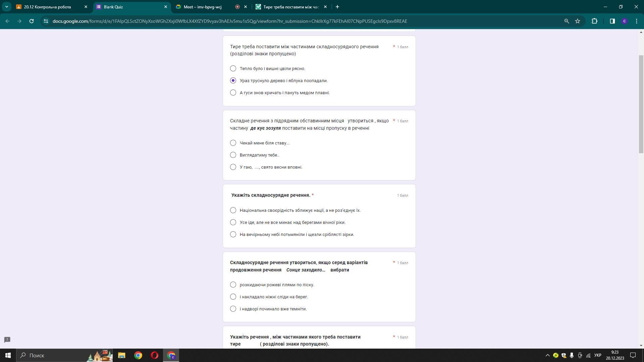Expand hidden system tray icons chevron
Viewport: 644px width, 362px height.
(x=547, y=355)
